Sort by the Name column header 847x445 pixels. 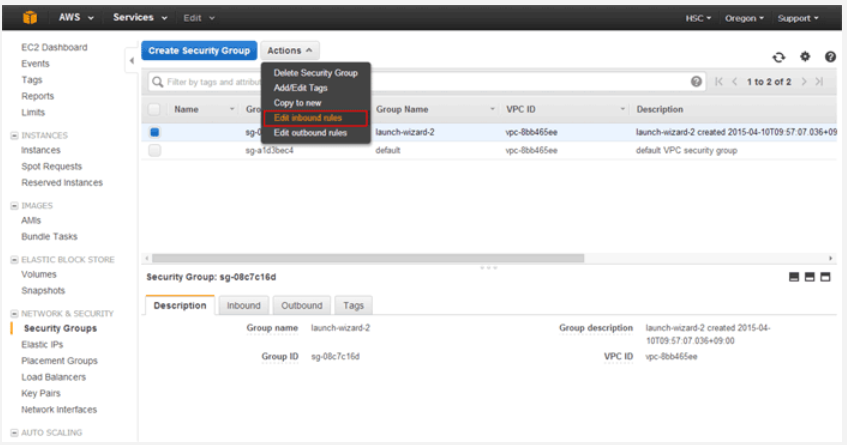pos(186,109)
